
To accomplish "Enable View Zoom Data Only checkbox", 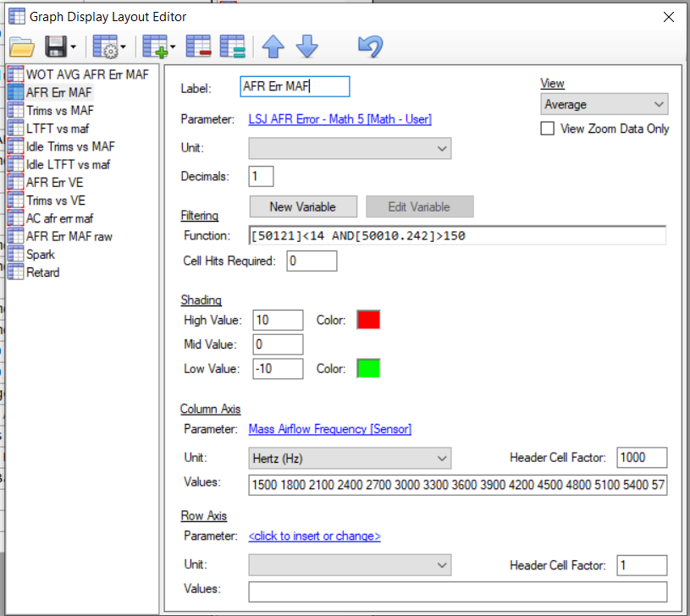I will click(548, 129).
